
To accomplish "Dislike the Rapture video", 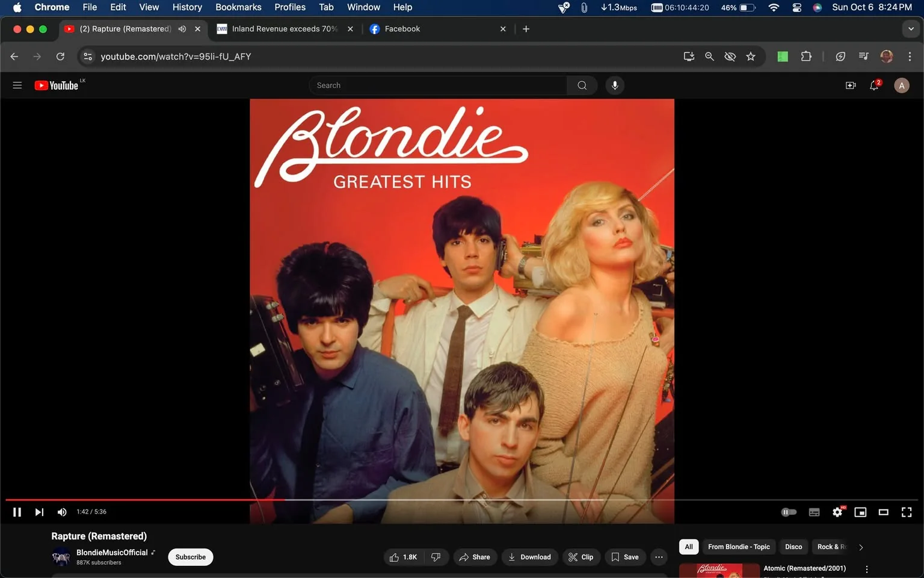I will tap(436, 557).
